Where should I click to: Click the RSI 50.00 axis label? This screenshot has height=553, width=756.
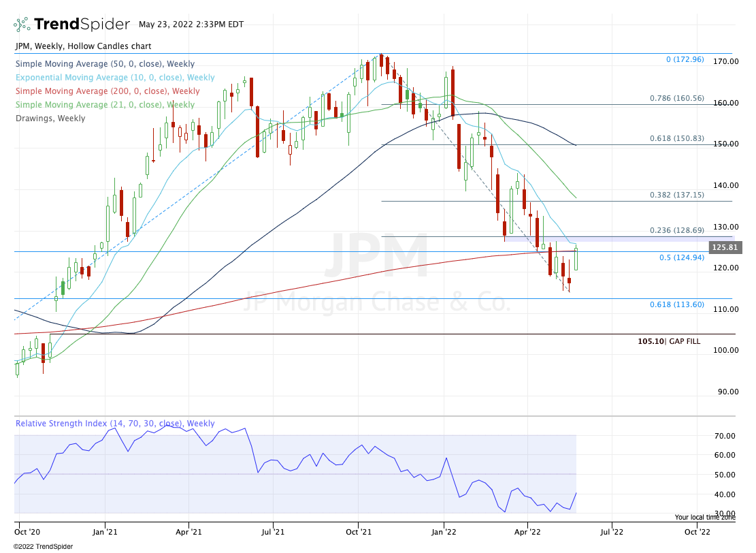(x=725, y=475)
